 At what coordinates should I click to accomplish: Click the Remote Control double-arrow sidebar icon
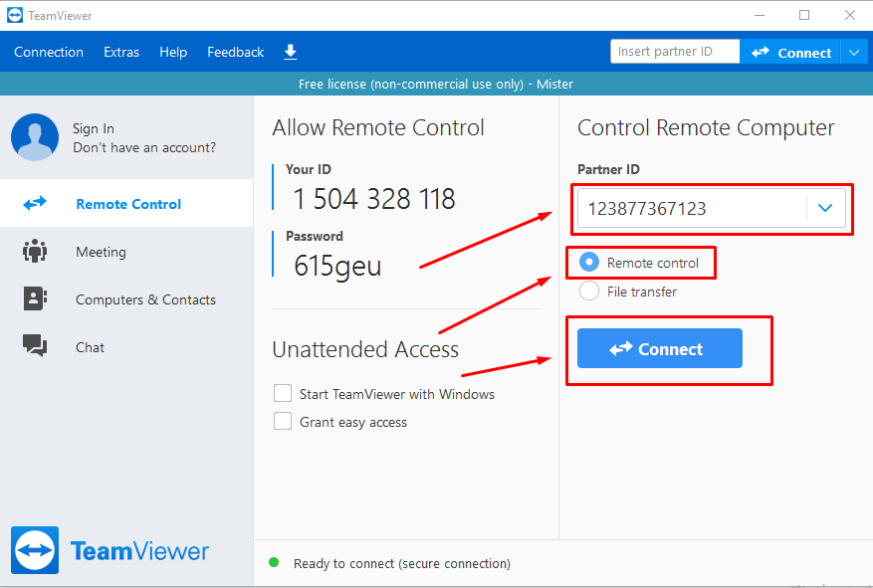point(35,204)
